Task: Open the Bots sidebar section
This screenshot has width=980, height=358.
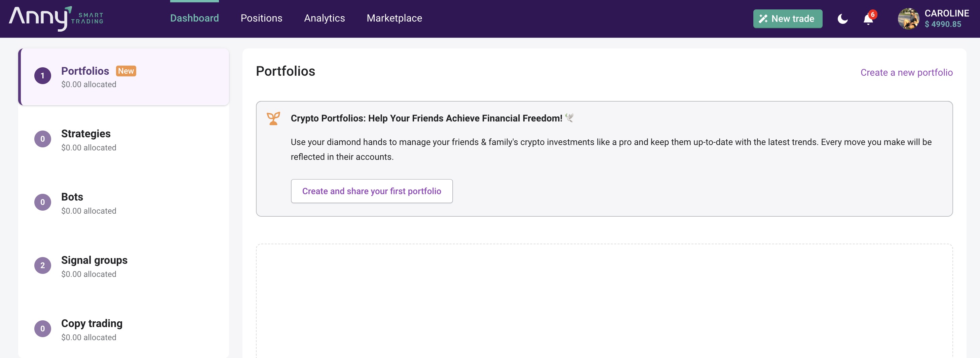Action: pyautogui.click(x=72, y=197)
